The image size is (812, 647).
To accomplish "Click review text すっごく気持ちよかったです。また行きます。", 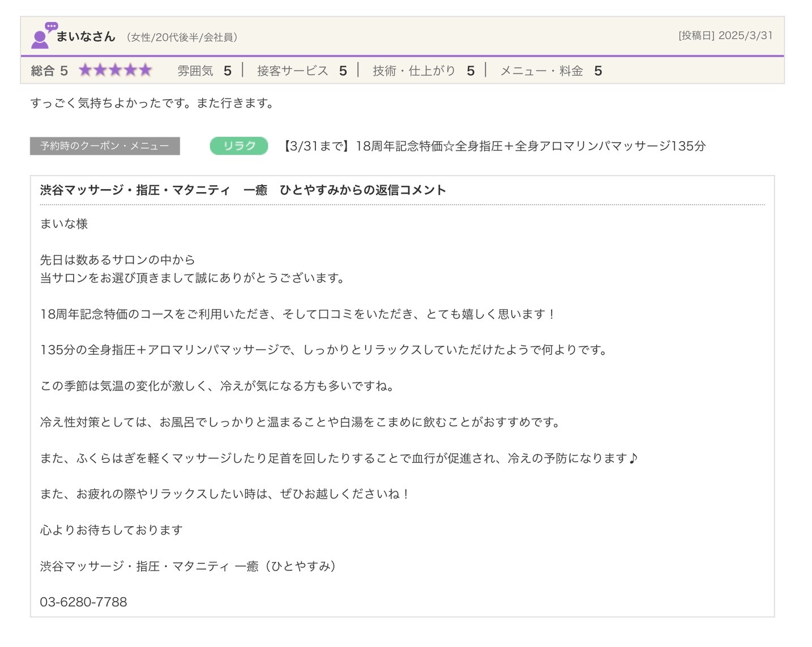I will pyautogui.click(x=152, y=103).
